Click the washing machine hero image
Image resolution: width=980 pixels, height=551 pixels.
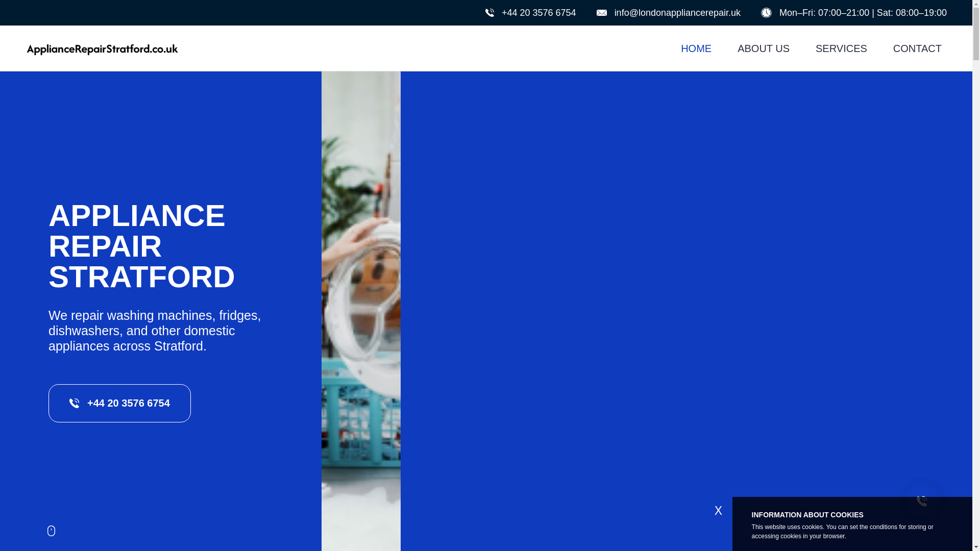361,311
